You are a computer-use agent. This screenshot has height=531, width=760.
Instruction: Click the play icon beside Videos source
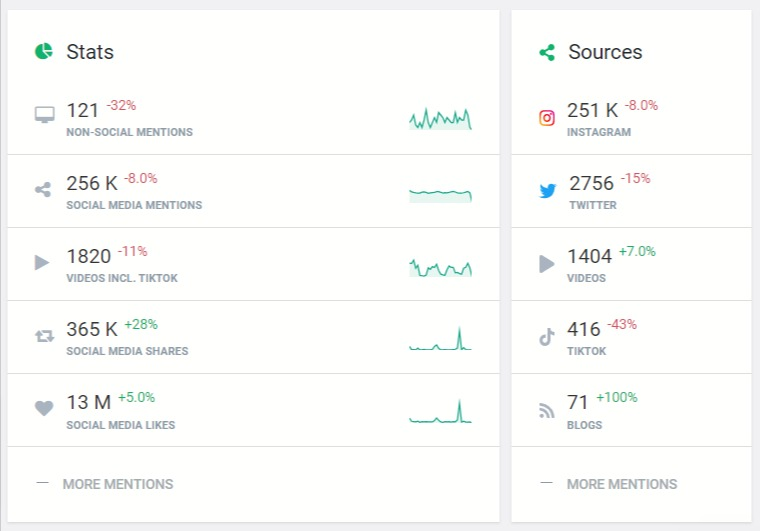[x=547, y=264]
